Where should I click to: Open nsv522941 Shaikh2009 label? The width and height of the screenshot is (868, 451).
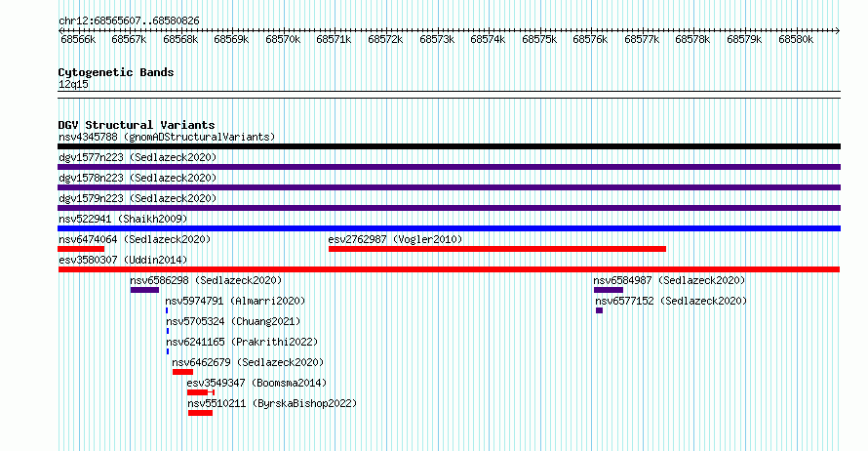coord(123,219)
